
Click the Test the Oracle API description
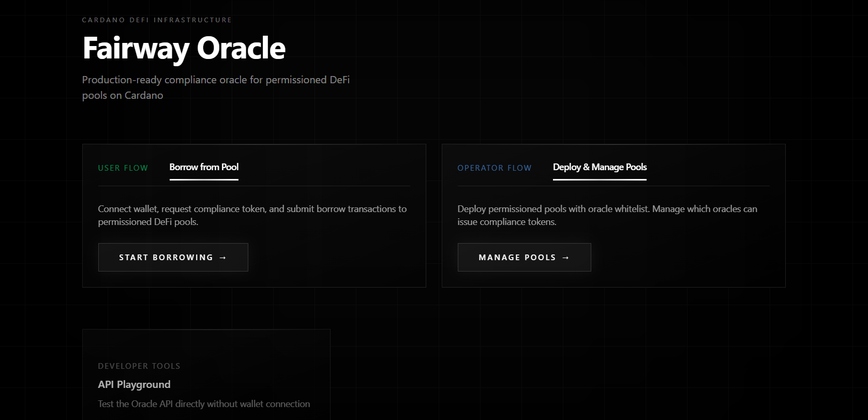tap(204, 404)
